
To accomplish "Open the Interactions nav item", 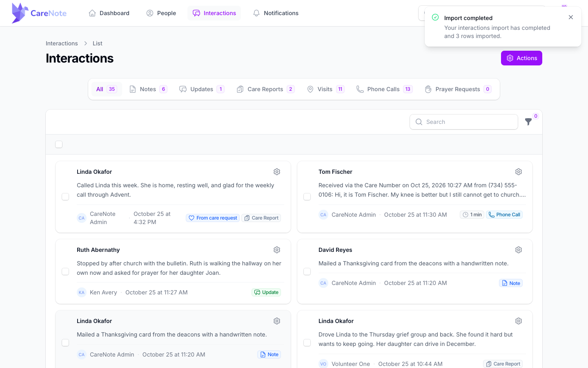I will coord(214,13).
